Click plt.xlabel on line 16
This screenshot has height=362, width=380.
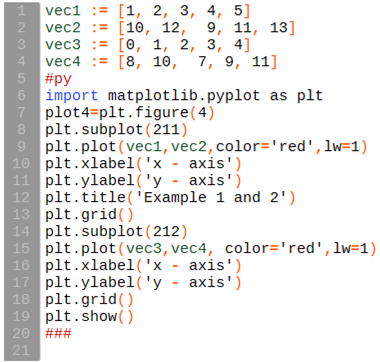(x=90, y=265)
